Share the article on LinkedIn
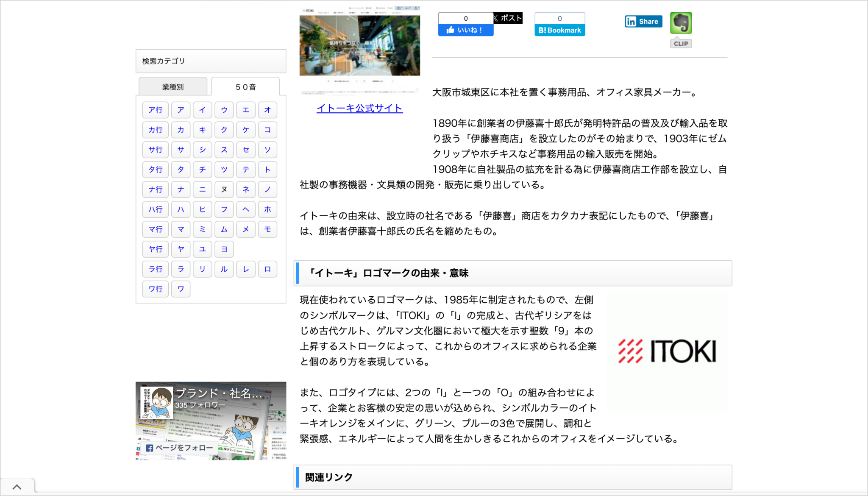This screenshot has width=868, height=496. point(643,21)
